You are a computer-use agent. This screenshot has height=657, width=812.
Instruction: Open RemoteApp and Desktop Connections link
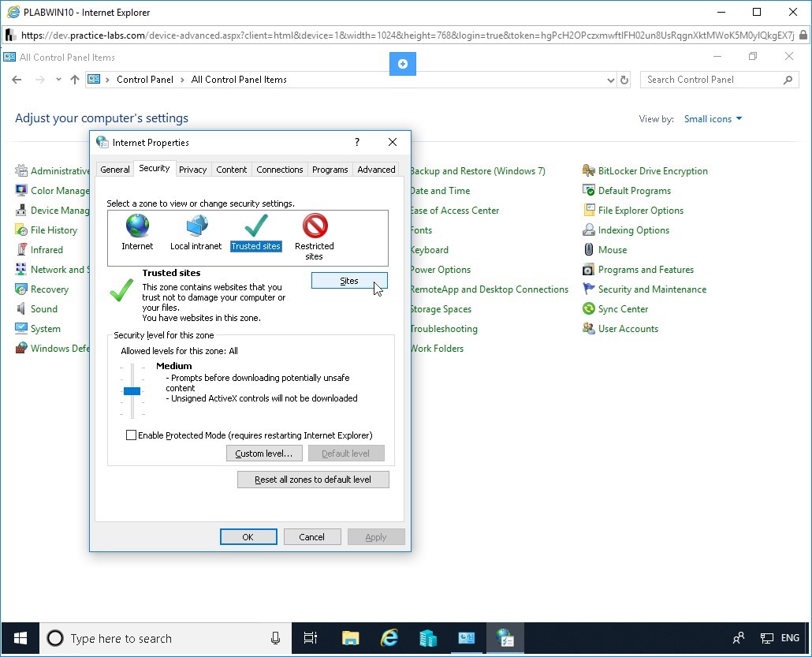click(x=490, y=289)
